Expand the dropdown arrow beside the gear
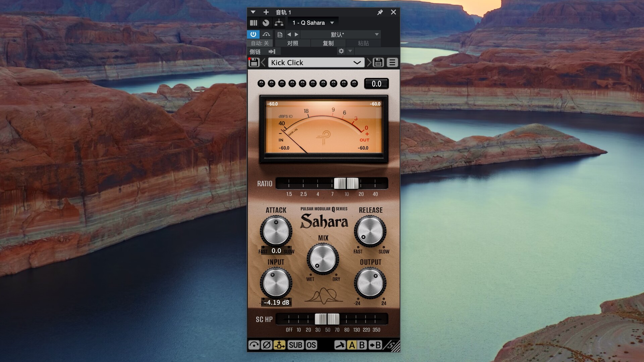Screen dimensions: 644x362 [350, 51]
